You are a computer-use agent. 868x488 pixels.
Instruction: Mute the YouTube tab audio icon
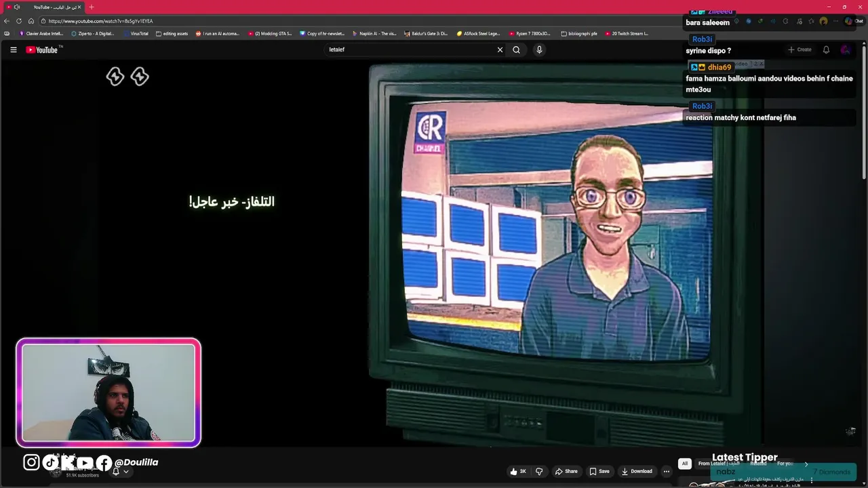pos(17,7)
